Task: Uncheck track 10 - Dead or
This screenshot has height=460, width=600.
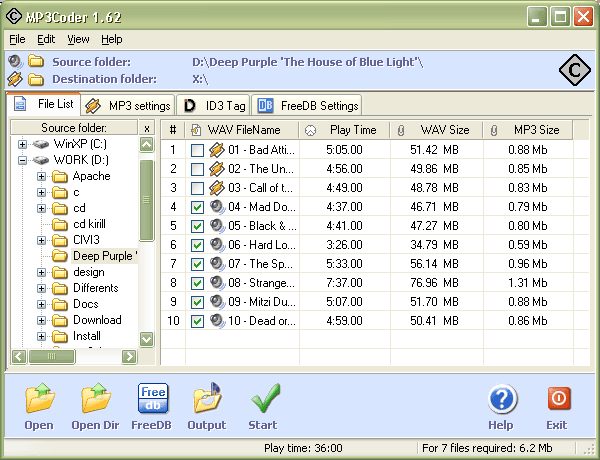Action: point(197,322)
